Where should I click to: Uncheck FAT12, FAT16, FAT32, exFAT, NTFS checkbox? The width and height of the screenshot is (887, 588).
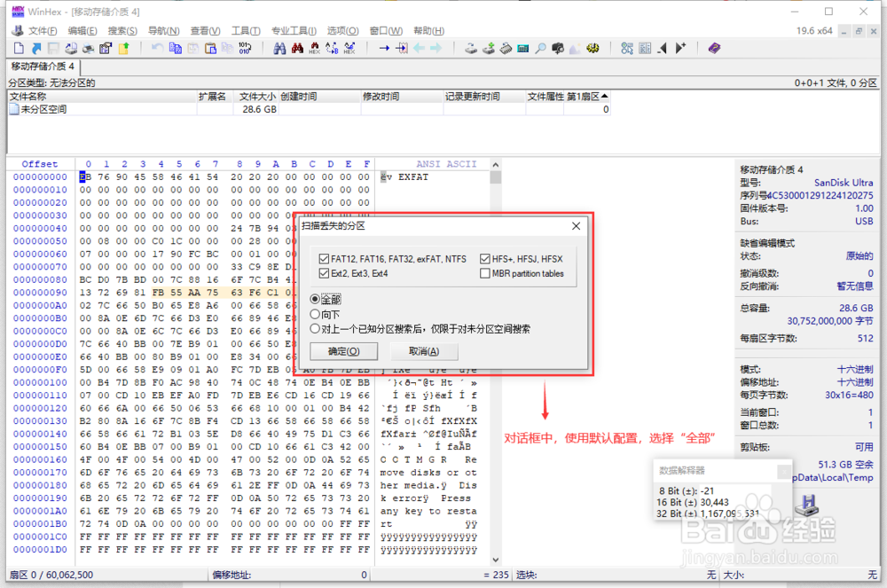coord(324,259)
